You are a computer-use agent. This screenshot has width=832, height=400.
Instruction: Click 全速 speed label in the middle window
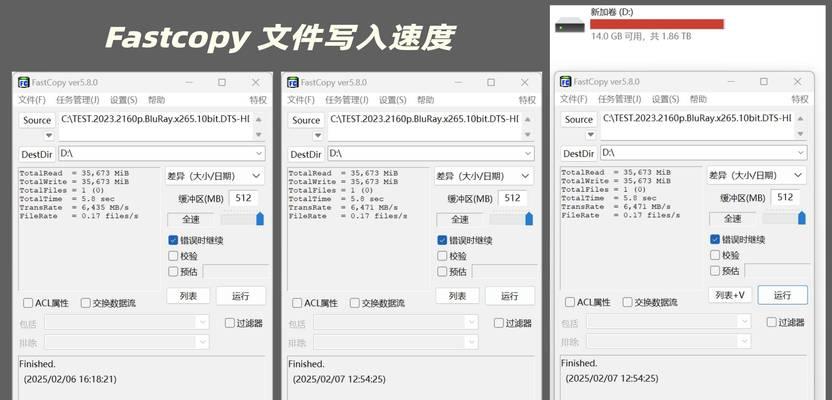point(460,219)
